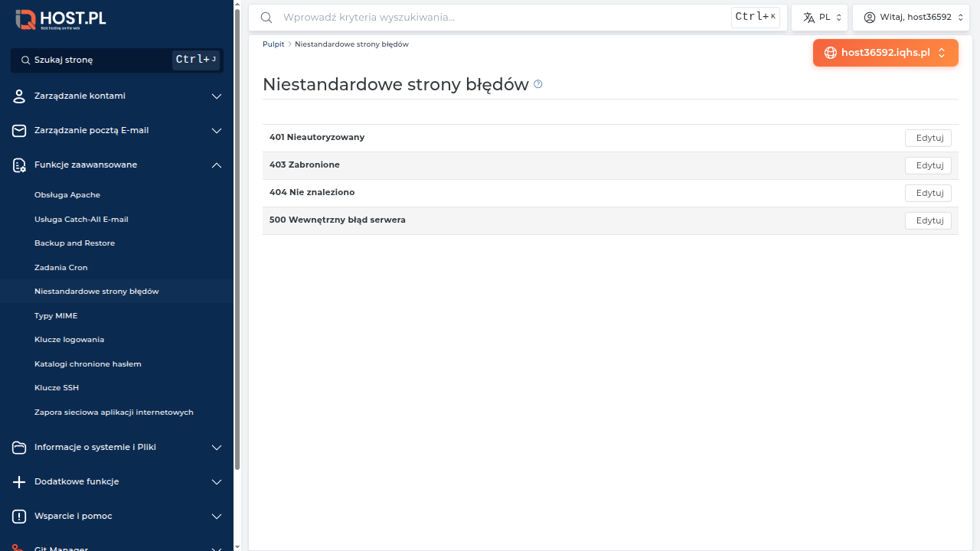Click the Pulpit breadcrumb link
Image resolution: width=980 pixels, height=551 pixels.
273,44
